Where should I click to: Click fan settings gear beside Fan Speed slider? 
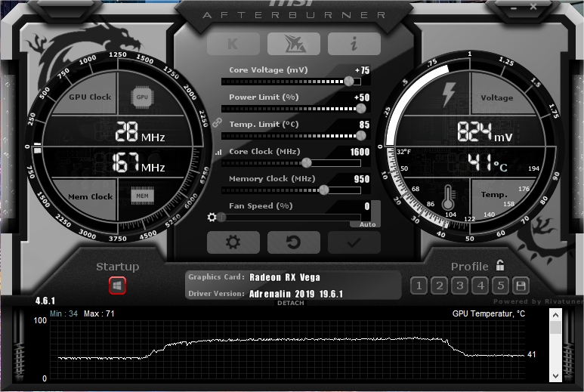pos(212,217)
